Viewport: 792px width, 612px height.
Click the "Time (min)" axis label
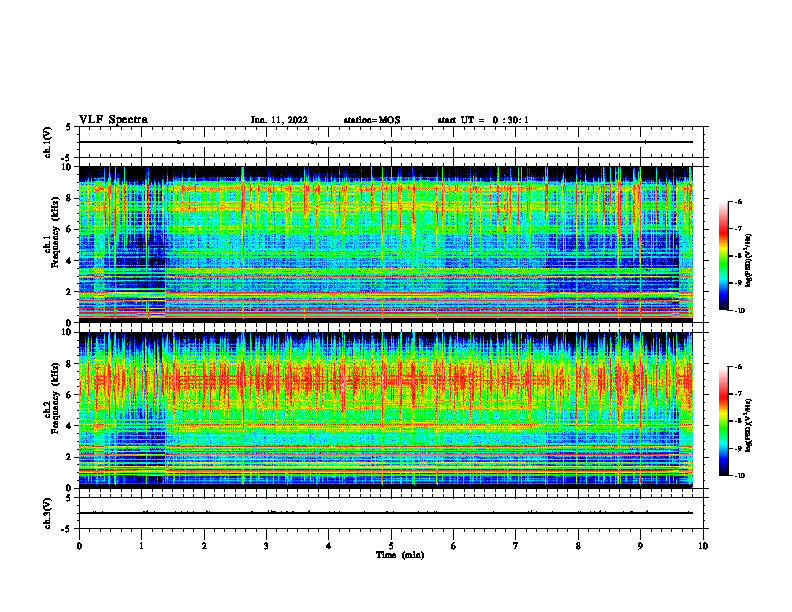point(400,555)
